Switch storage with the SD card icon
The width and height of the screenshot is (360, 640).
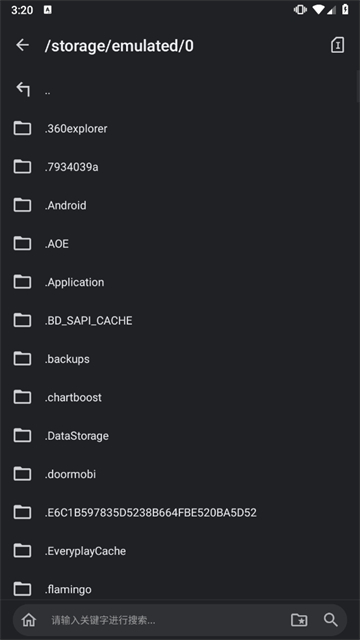point(337,45)
